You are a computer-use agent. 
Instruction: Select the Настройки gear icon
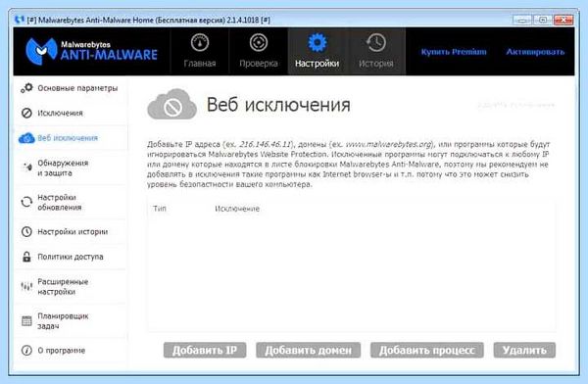click(x=317, y=43)
